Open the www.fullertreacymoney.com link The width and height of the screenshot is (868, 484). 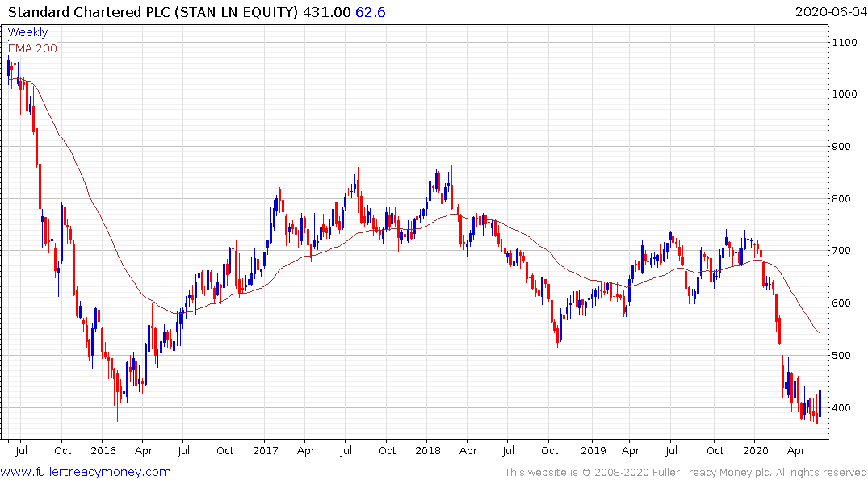pos(86,473)
